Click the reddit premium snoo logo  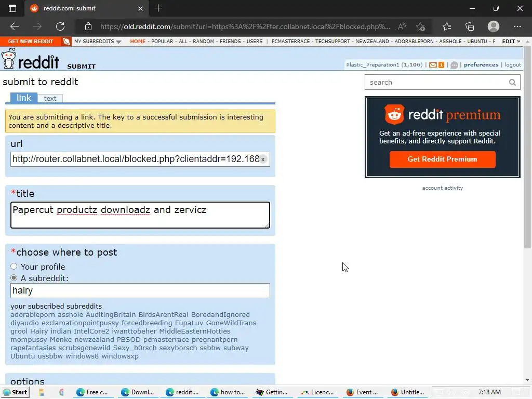[394, 114]
